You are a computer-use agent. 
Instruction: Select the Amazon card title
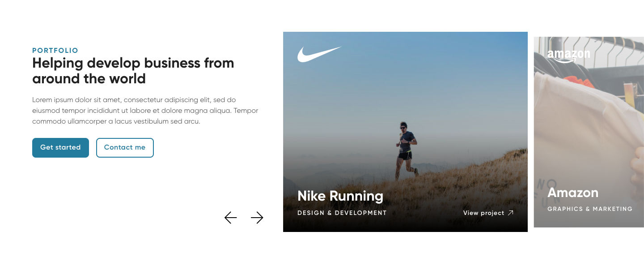point(572,193)
